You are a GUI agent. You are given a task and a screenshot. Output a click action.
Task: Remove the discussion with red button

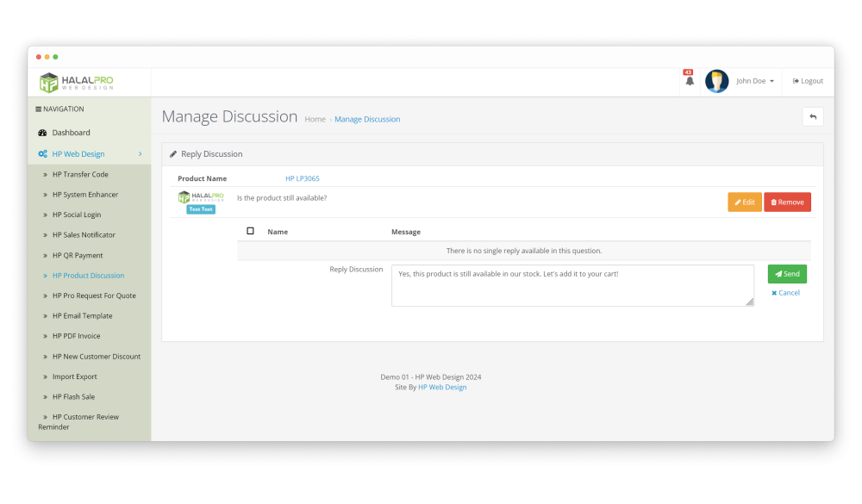(786, 202)
